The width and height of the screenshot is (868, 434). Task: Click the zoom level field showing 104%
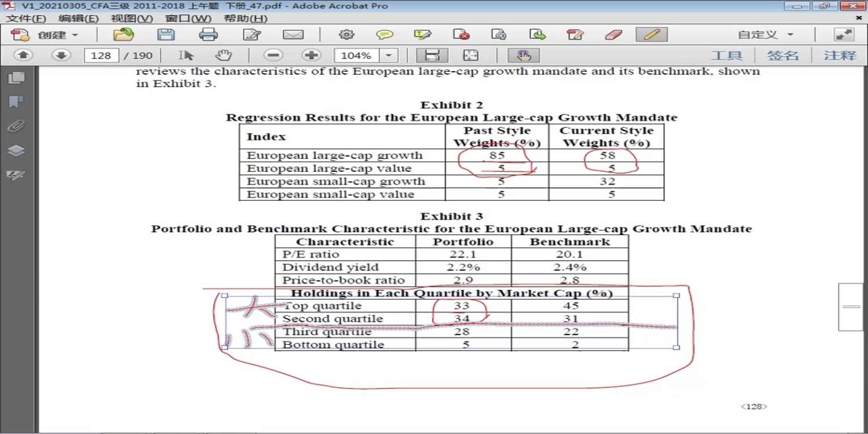[356, 56]
